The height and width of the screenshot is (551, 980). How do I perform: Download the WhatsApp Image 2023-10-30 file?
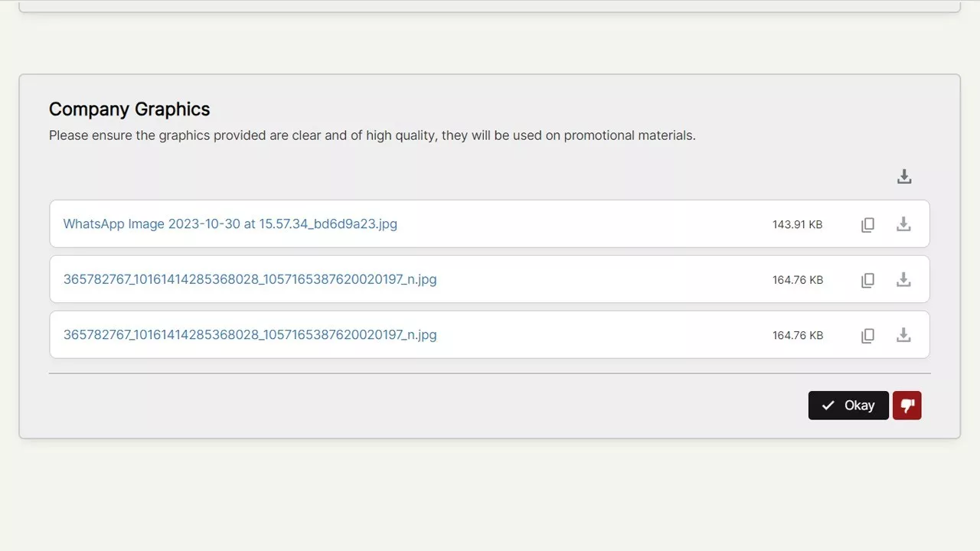tap(903, 224)
